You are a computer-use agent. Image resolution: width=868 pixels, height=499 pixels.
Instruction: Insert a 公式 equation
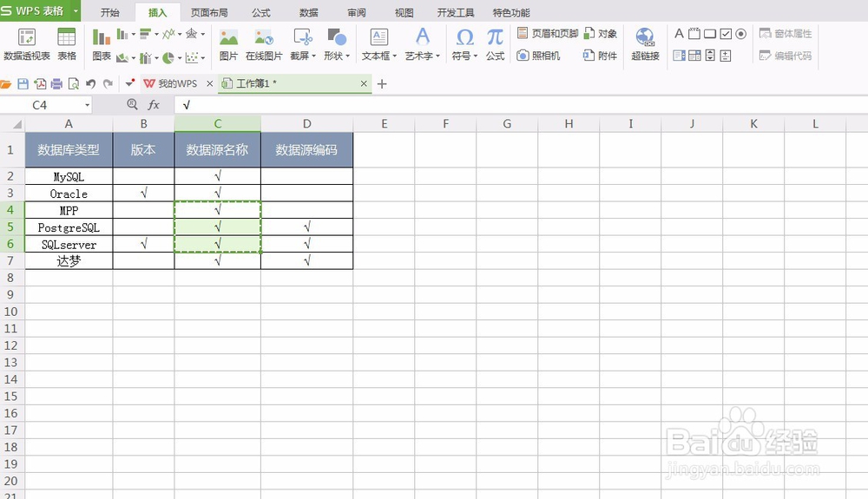click(x=495, y=44)
